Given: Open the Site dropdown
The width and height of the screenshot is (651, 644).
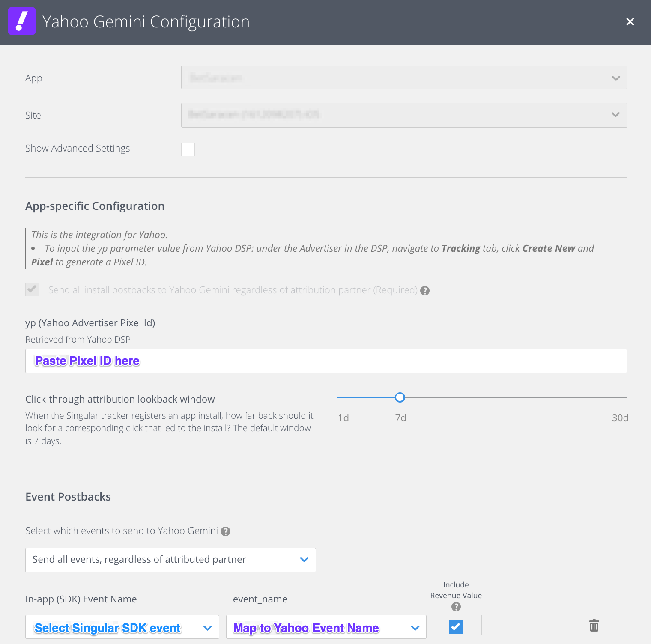Looking at the screenshot, I should [x=404, y=115].
